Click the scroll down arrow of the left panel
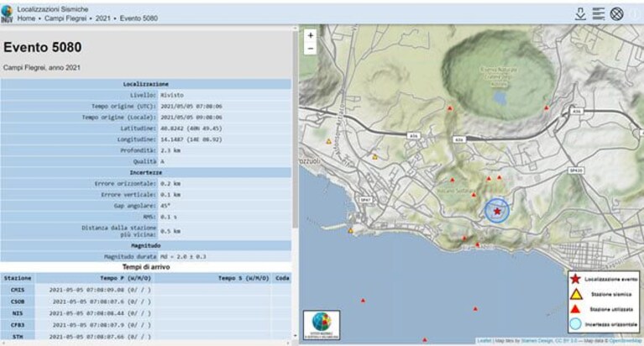Screen dimensions: 644x346 click(295, 336)
